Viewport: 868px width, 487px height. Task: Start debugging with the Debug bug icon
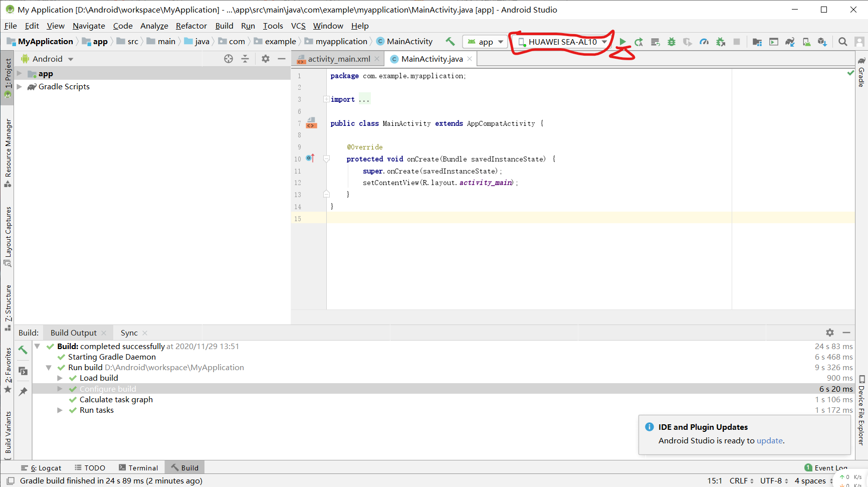click(x=672, y=42)
